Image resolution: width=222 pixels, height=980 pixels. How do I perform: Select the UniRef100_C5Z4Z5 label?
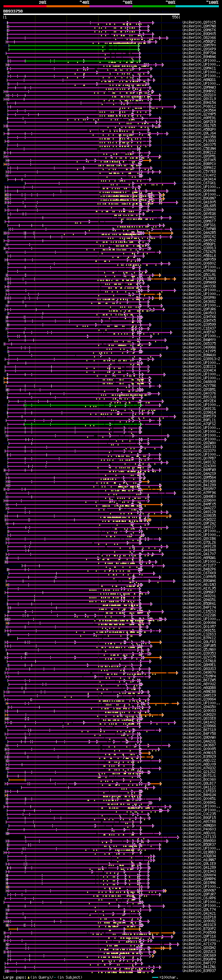pos(199,252)
